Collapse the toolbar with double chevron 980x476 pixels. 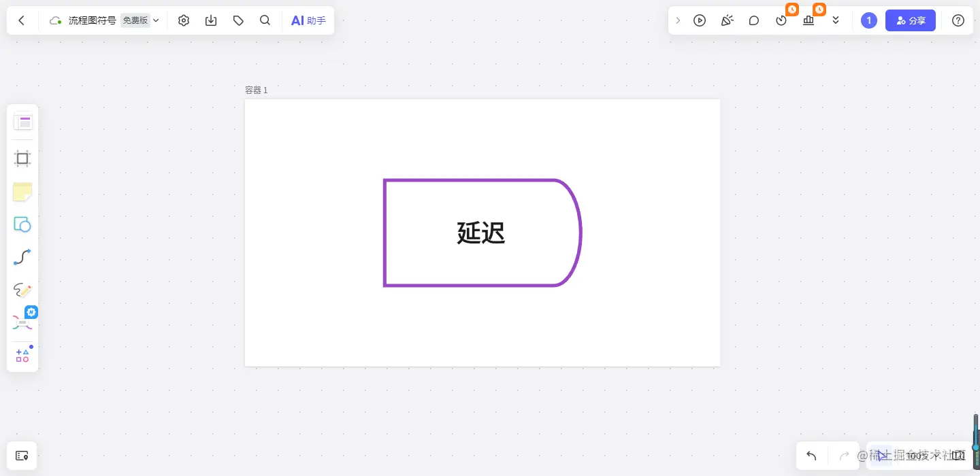click(836, 20)
